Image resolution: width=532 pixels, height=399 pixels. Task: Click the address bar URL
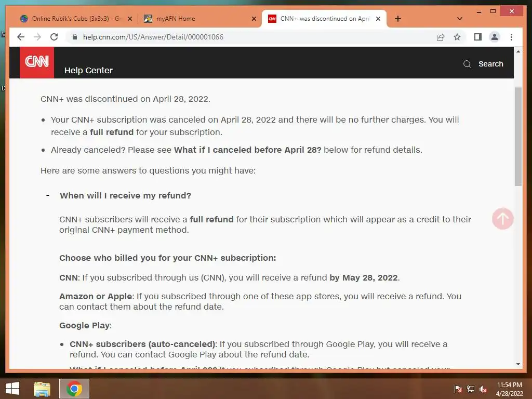(153, 37)
